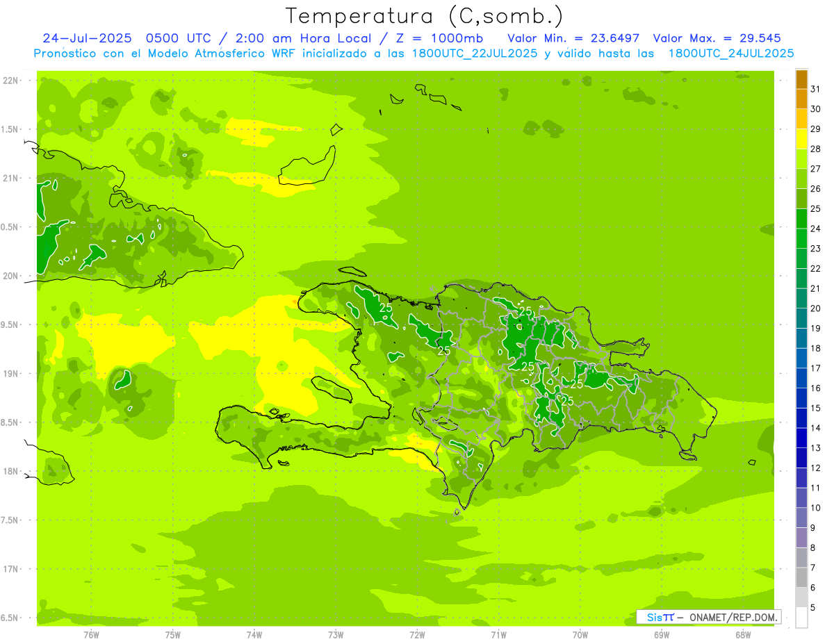Click the 20N latitude axis label

pyautogui.click(x=10, y=276)
